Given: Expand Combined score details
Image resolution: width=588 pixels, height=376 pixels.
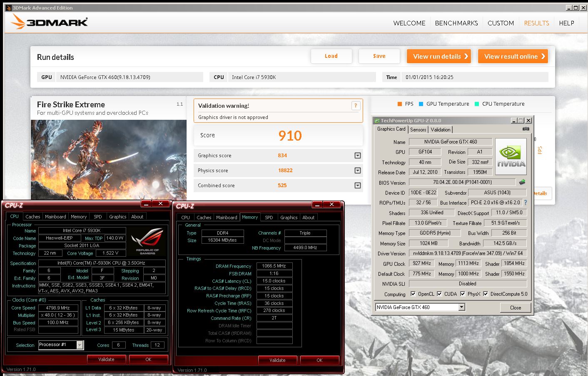Looking at the screenshot, I should click(x=358, y=186).
